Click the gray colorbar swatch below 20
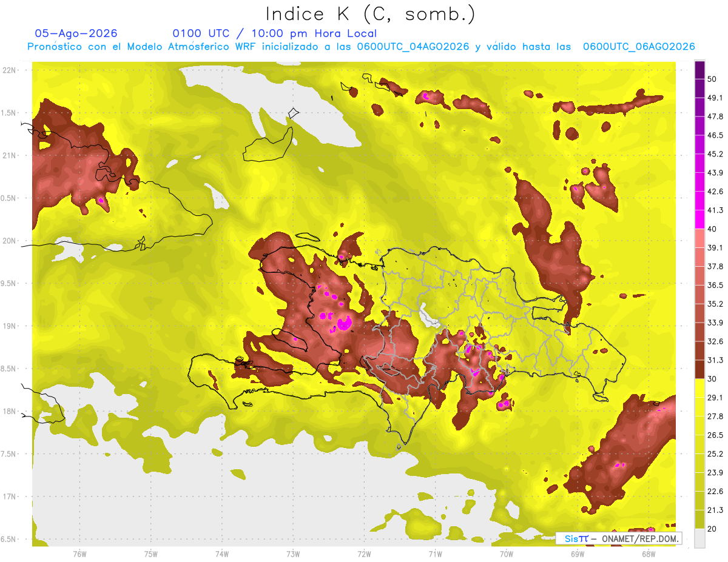 pos(699,538)
